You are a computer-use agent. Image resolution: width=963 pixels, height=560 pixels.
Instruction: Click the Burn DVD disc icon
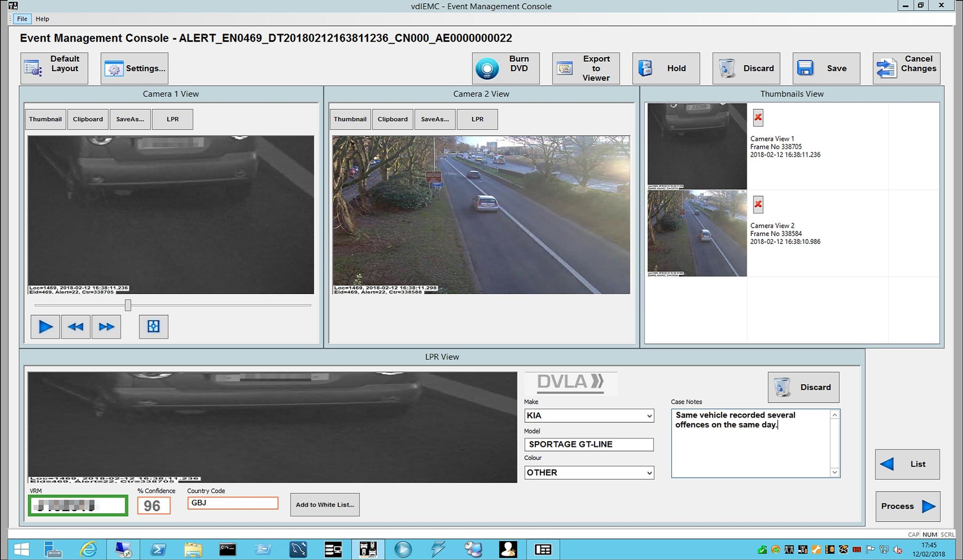click(x=487, y=69)
